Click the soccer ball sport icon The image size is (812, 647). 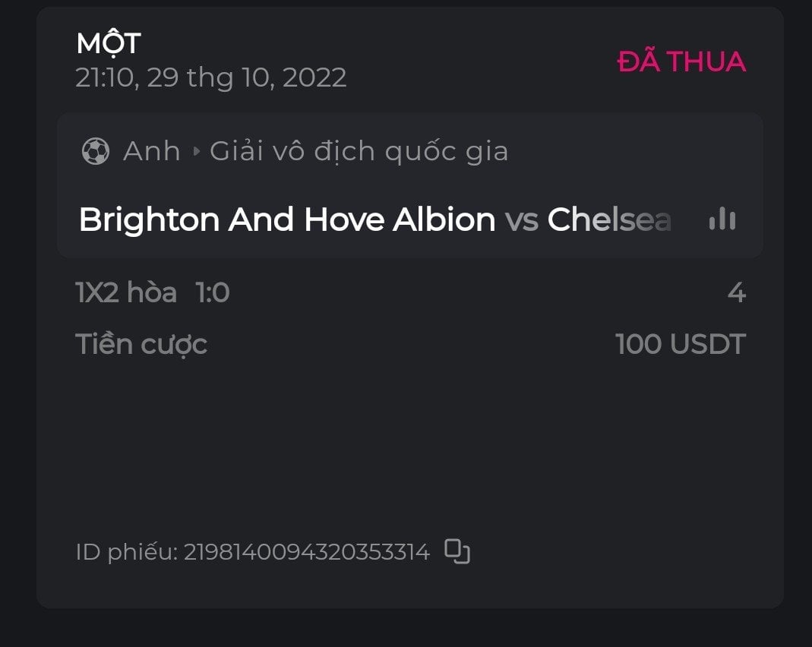pyautogui.click(x=96, y=151)
